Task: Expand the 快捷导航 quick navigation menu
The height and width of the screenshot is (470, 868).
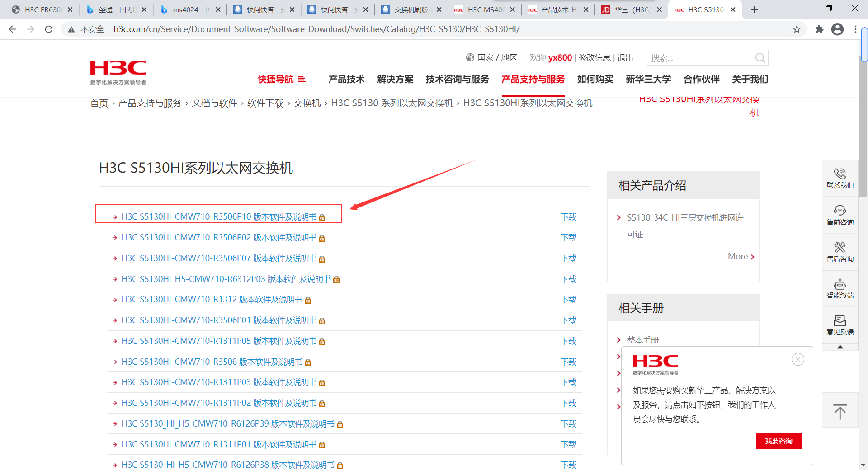Action: pyautogui.click(x=281, y=79)
